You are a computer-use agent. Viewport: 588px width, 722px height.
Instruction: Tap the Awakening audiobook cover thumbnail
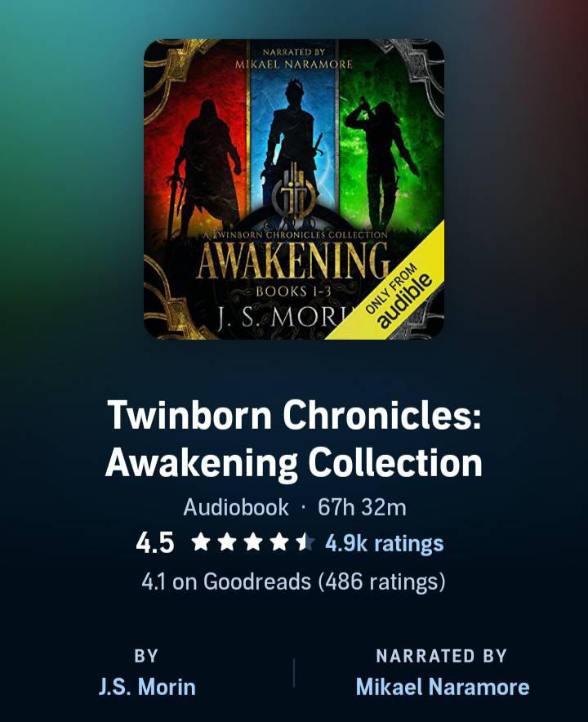click(294, 189)
